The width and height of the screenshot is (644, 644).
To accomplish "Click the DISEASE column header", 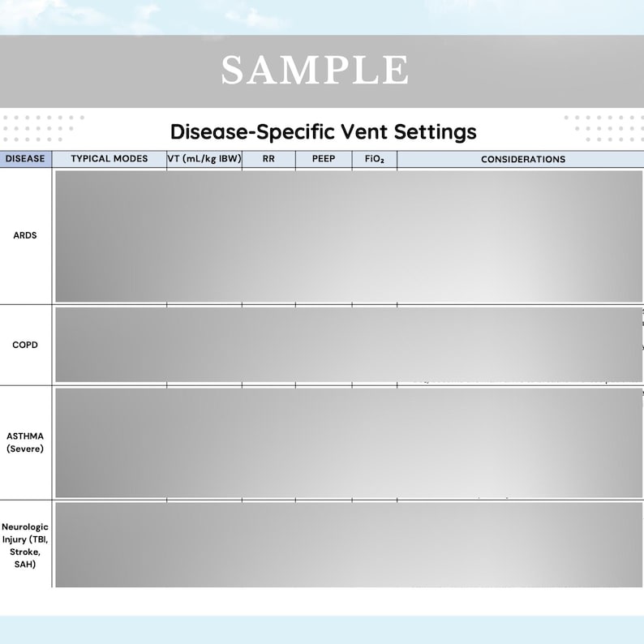I will coord(25,159).
